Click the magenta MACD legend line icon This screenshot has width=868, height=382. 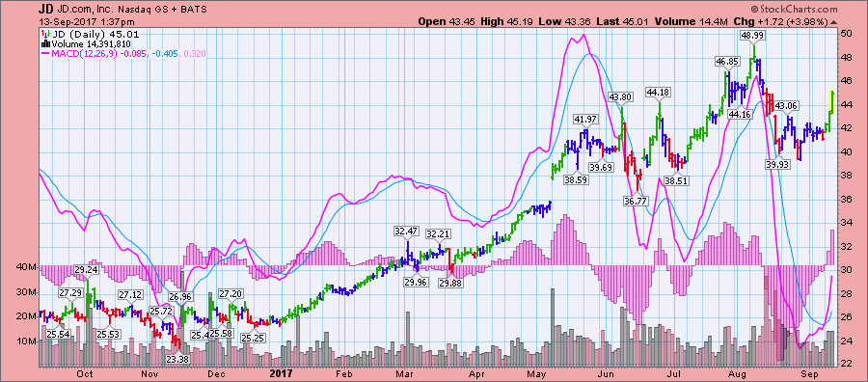pos(44,54)
